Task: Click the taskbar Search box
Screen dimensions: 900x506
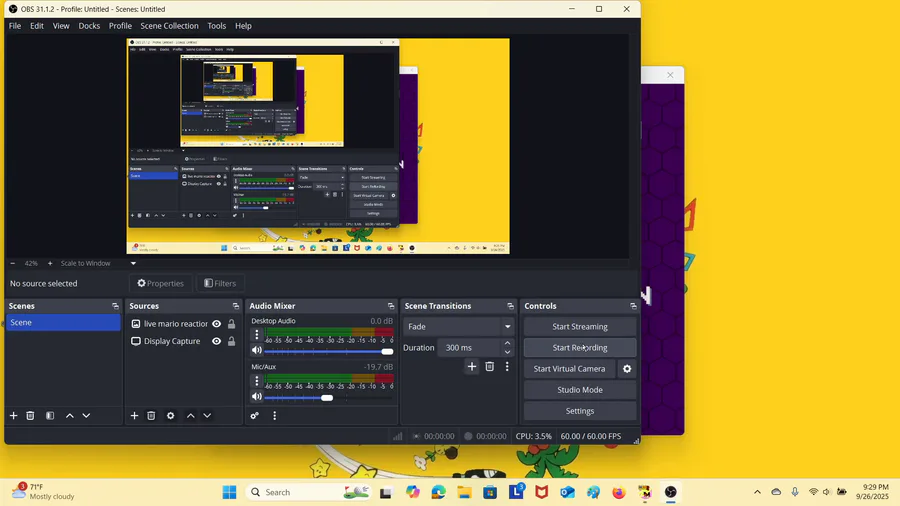Action: click(309, 492)
